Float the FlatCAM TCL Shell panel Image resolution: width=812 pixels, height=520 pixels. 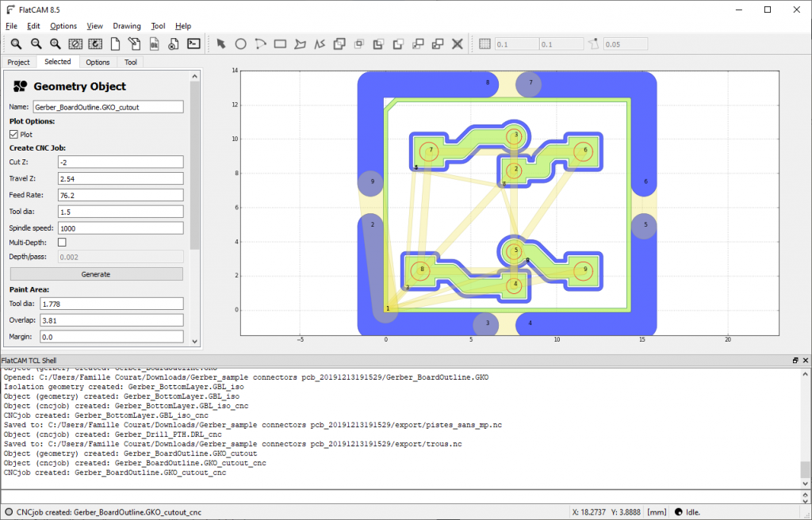pos(795,361)
